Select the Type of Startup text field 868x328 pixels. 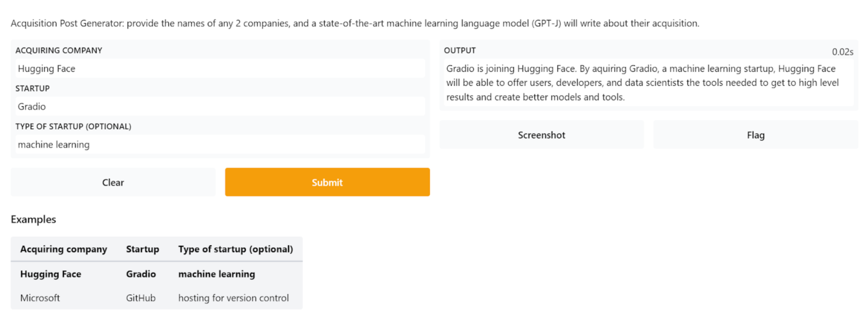coord(220,144)
